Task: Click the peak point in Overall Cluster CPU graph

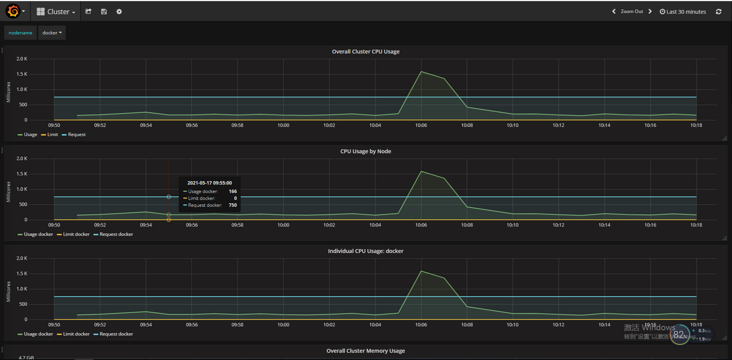Action: [x=421, y=71]
